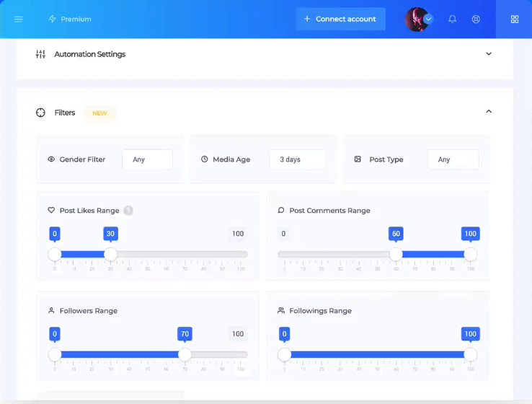This screenshot has height=404, width=532.
Task: Collapse the Filters section
Action: point(489,111)
